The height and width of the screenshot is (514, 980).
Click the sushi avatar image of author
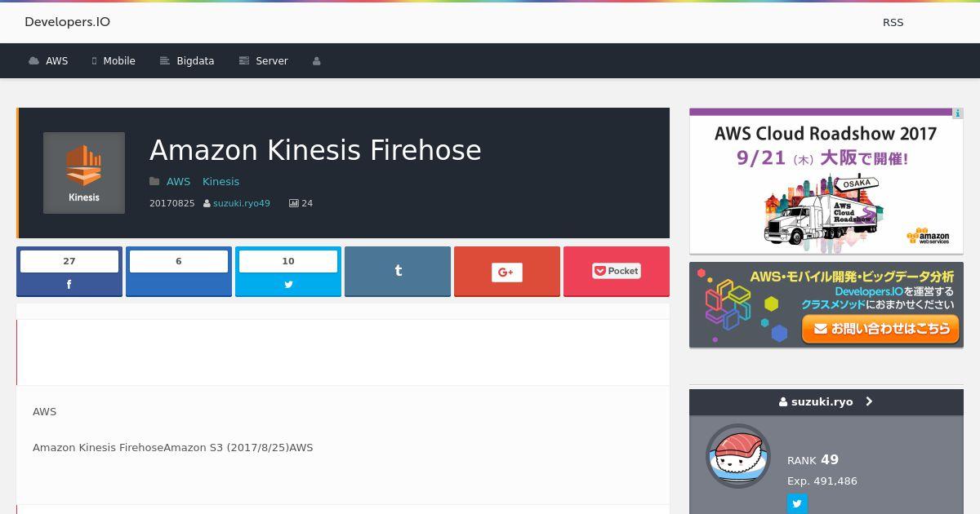tap(738, 456)
